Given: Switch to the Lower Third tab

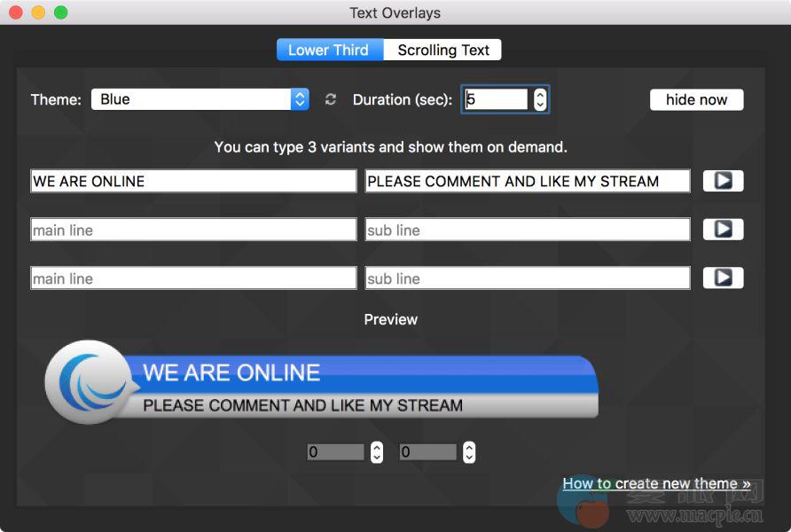Looking at the screenshot, I should [329, 50].
